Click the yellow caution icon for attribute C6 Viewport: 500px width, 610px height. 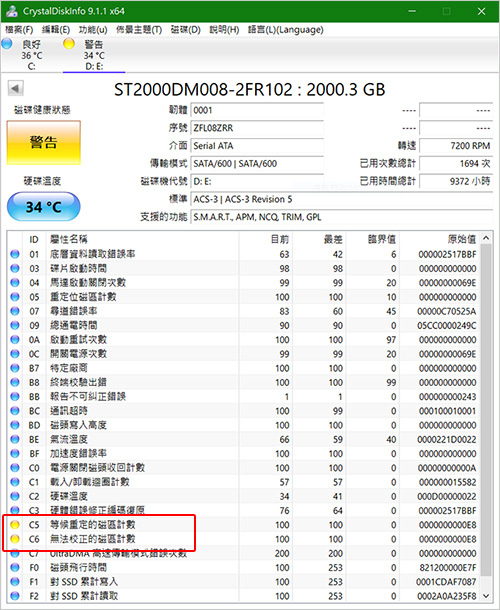pos(15,539)
